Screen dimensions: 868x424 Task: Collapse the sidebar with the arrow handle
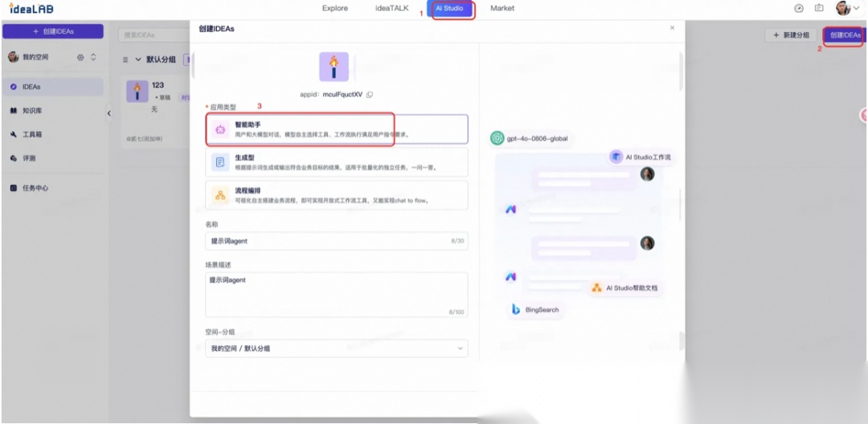coord(109,112)
